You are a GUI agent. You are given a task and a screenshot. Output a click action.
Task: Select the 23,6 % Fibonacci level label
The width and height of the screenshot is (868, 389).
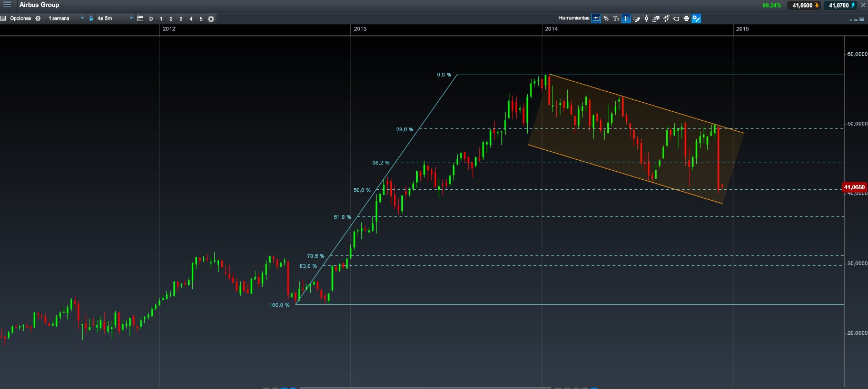(x=405, y=129)
